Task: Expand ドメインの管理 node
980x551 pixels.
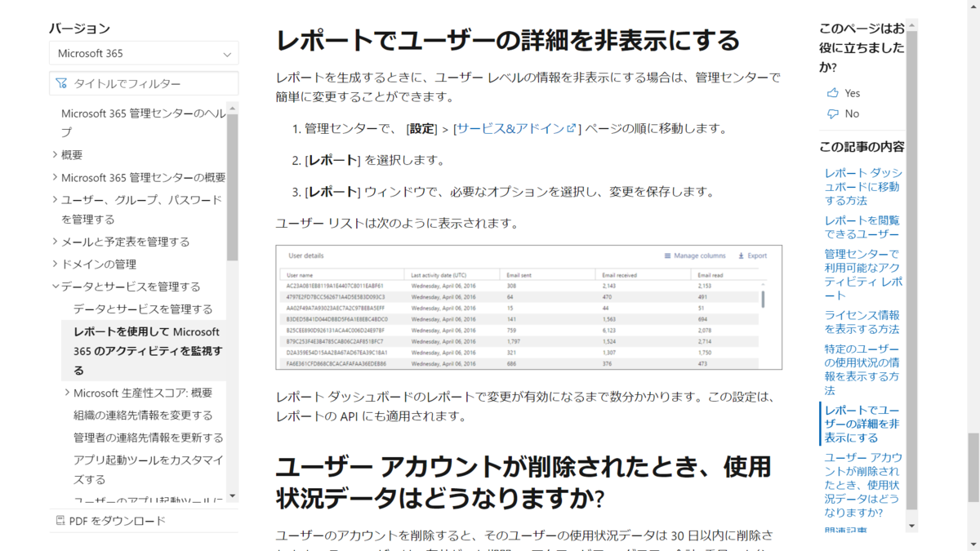Action: (55, 264)
